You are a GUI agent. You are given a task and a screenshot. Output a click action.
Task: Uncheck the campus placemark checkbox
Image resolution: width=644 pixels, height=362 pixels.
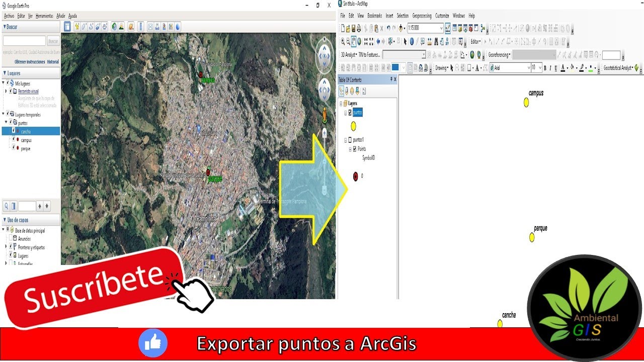click(x=14, y=139)
